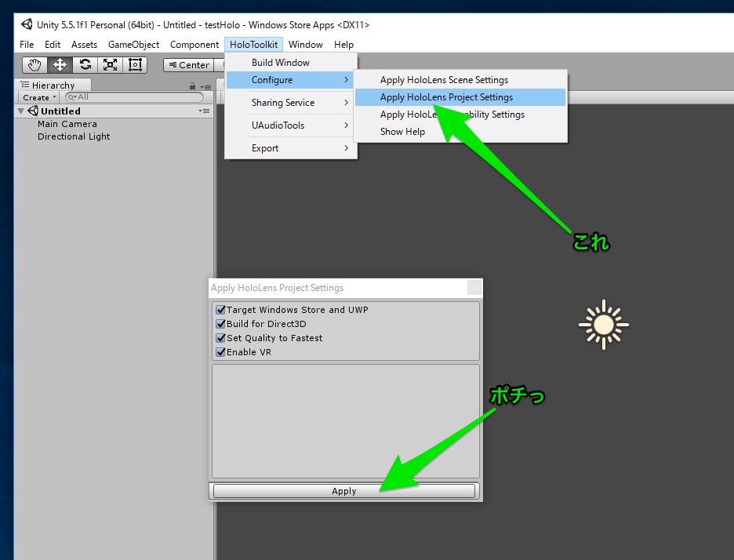This screenshot has width=734, height=560.
Task: Select Apply HoloLens Project Settings
Action: (x=460, y=97)
